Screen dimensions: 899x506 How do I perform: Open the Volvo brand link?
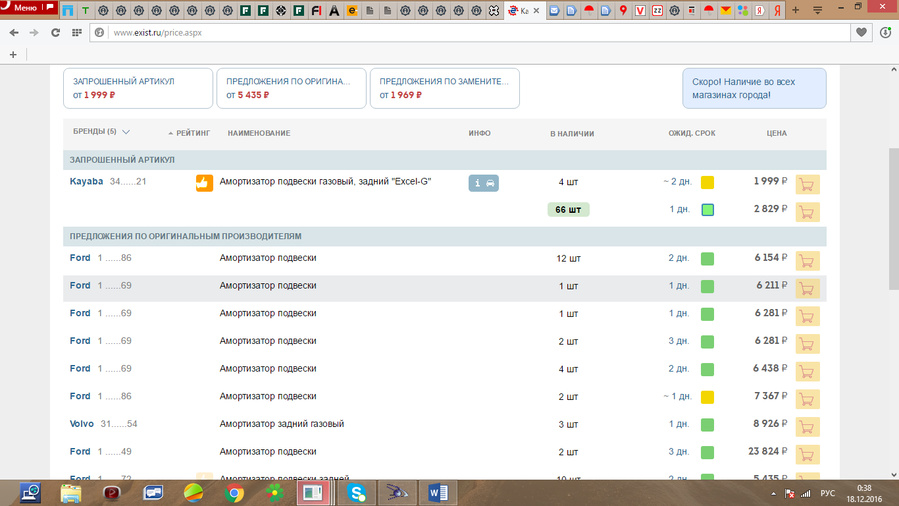(x=81, y=424)
